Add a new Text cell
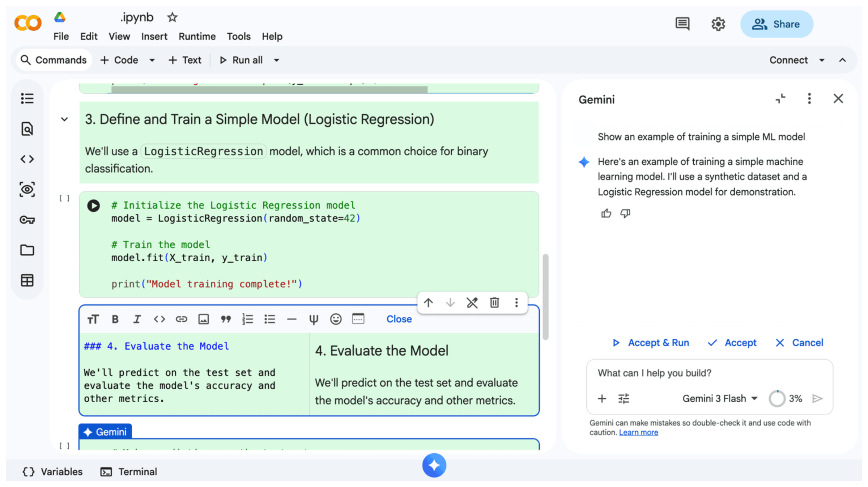Screen dimensions: 868x487 point(185,60)
